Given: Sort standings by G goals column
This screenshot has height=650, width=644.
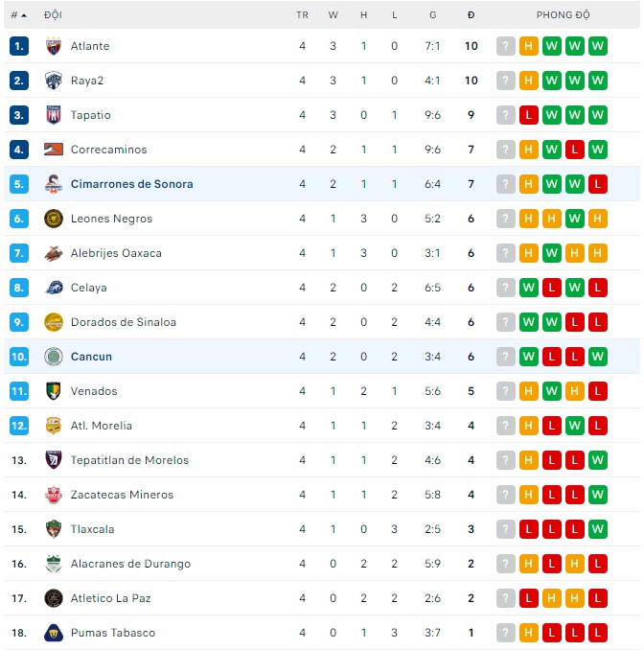Looking at the screenshot, I should [x=433, y=15].
